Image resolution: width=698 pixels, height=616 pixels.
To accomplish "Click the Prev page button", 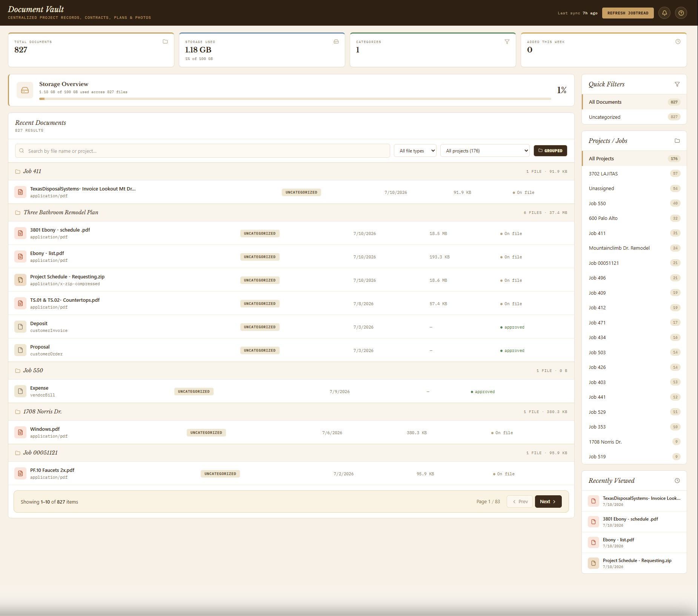I will pyautogui.click(x=520, y=501).
